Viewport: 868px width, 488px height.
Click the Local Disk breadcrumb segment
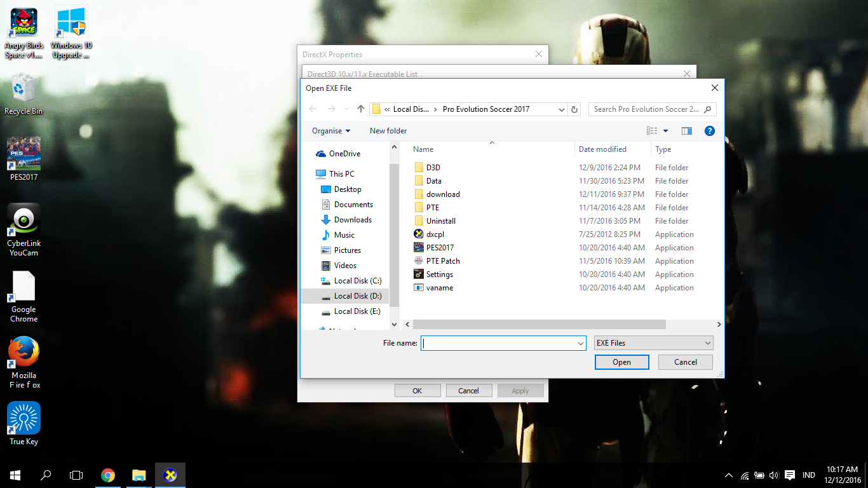pos(410,109)
